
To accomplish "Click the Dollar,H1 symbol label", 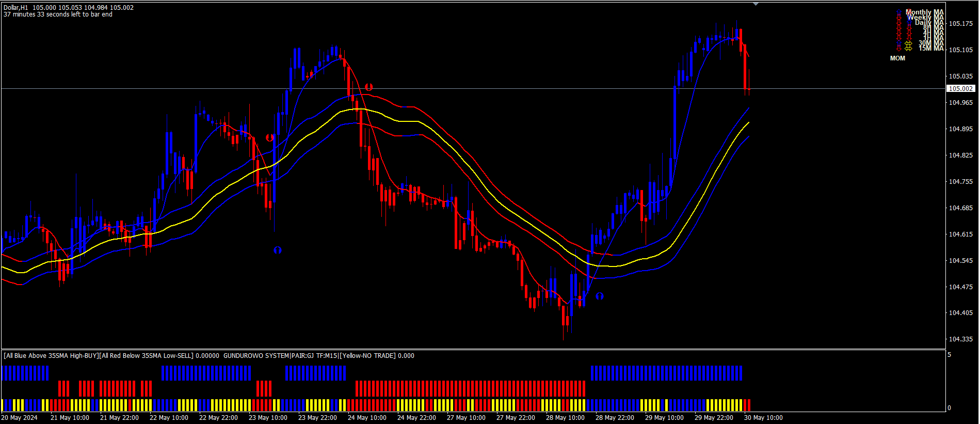I will coord(16,8).
